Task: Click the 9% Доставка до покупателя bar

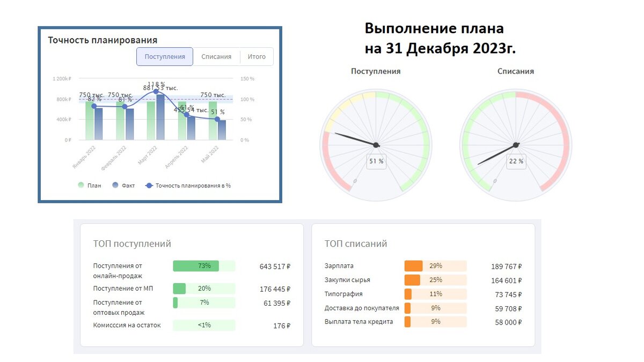Action: 435,308
